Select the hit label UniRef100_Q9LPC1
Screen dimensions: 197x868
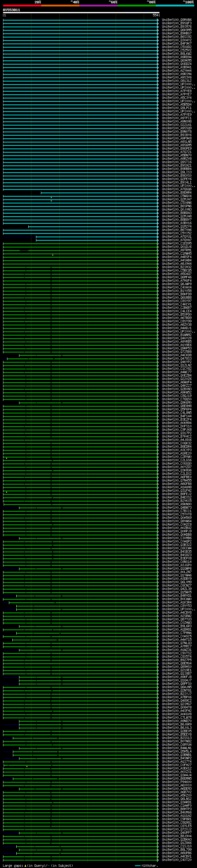click(x=177, y=108)
